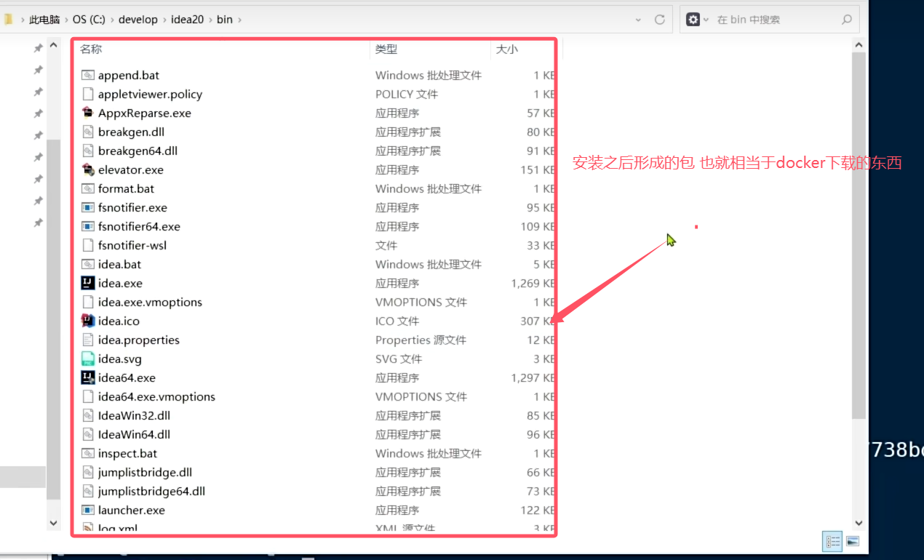Expand the chevron after 此电脑 breadcrumb
Image resolution: width=924 pixels, height=560 pixels.
coord(66,20)
